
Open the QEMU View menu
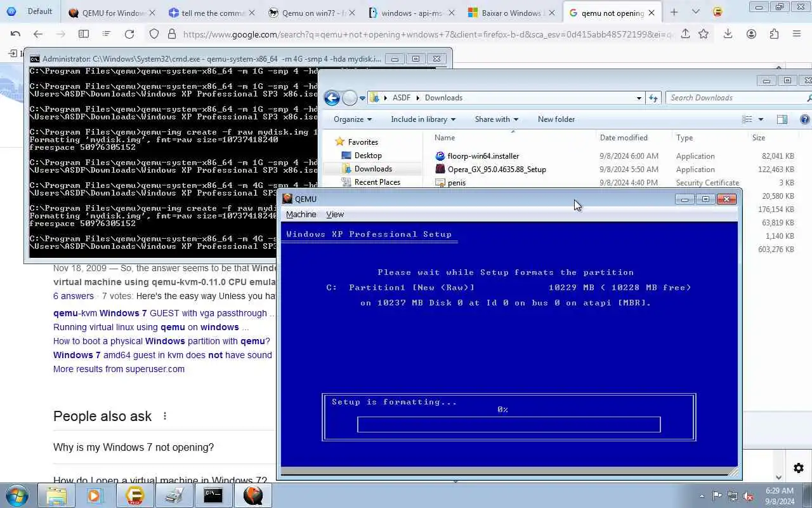335,215
